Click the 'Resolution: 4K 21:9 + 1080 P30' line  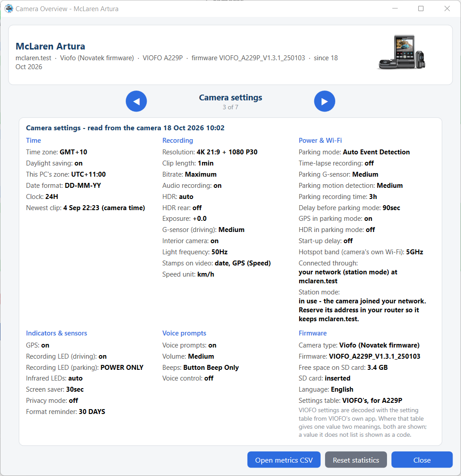coord(210,152)
